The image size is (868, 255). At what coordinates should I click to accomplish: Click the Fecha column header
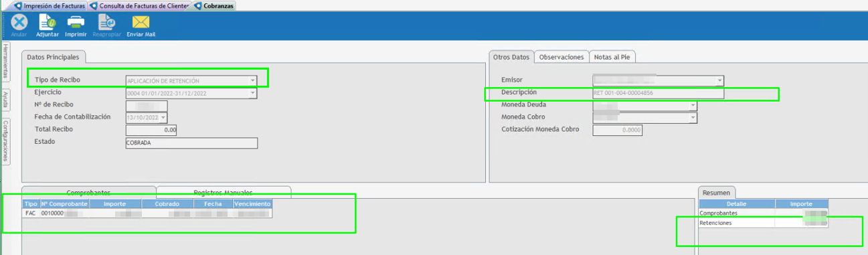pos(213,203)
